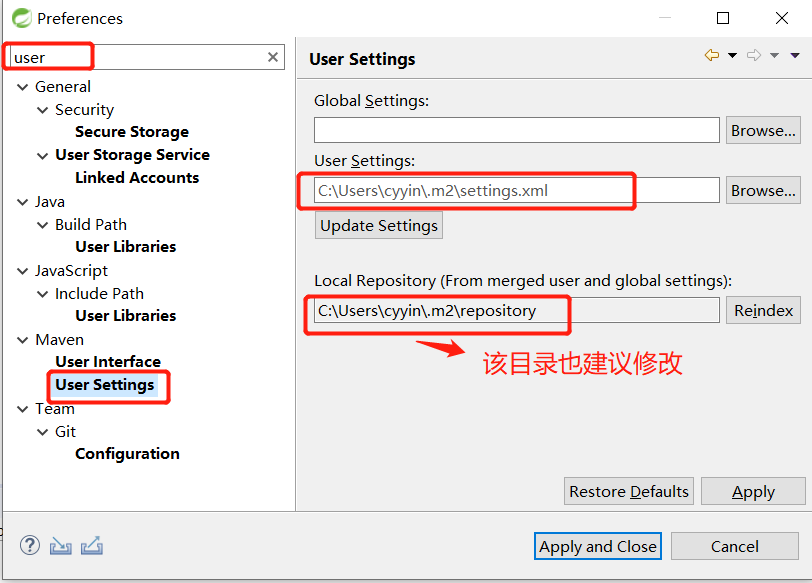
Task: Collapse the Git tree node
Action: pos(42,432)
